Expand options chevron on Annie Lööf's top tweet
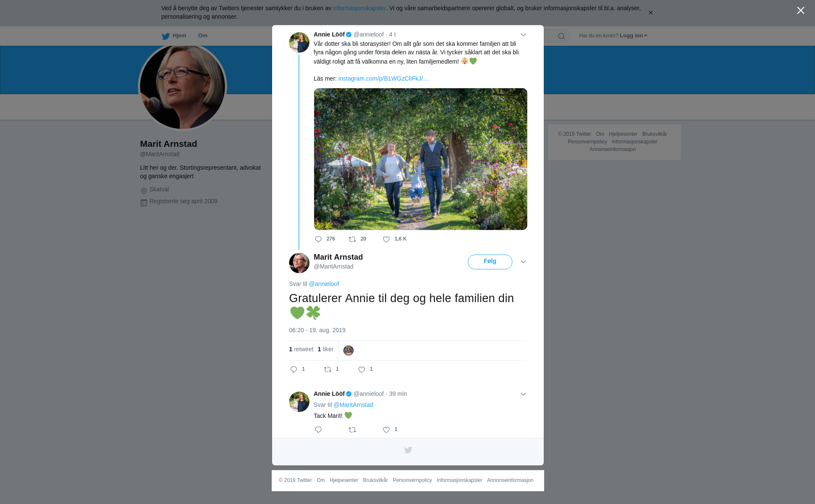This screenshot has width=815, height=504. click(523, 35)
